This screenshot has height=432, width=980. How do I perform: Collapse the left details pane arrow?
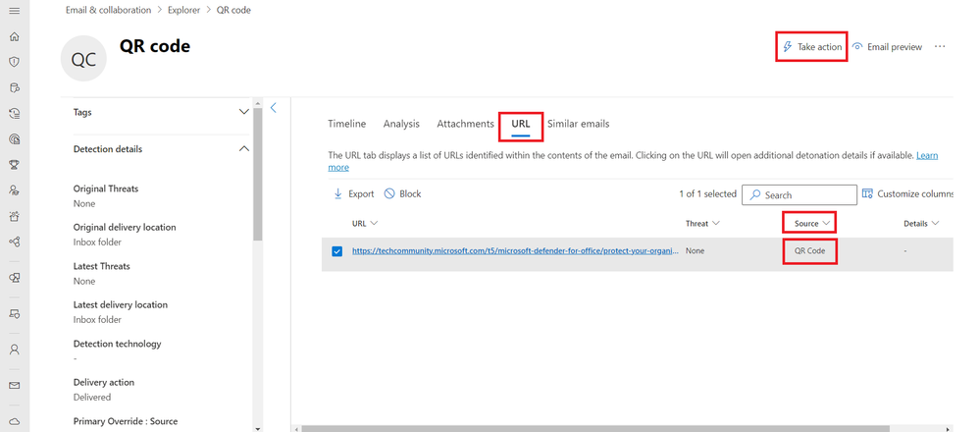coord(273,108)
